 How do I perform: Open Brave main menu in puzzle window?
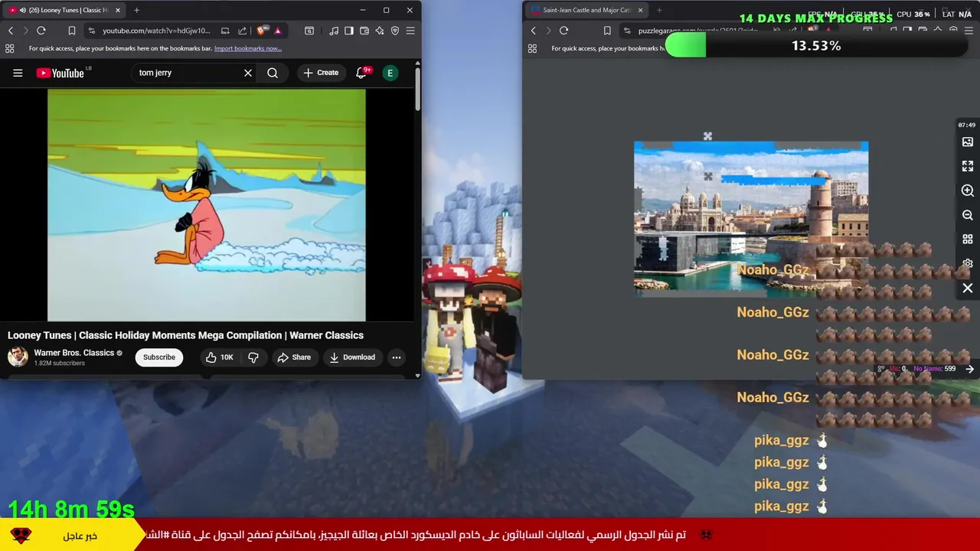click(x=969, y=31)
